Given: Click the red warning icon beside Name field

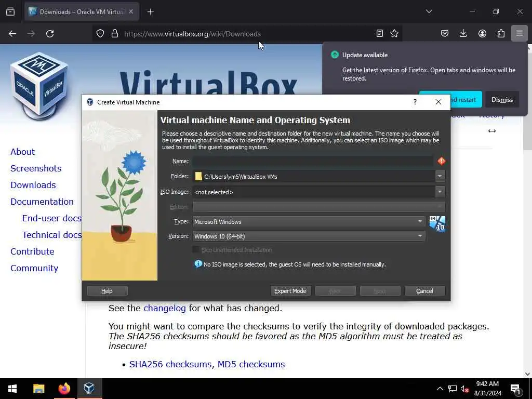Looking at the screenshot, I should [441, 161].
